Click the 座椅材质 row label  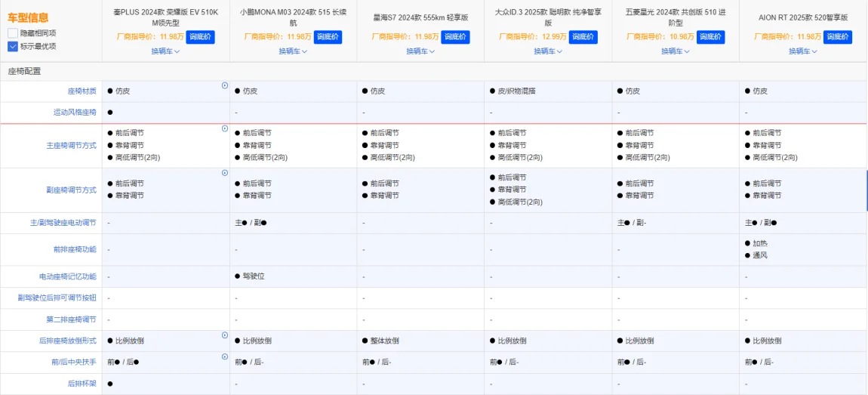tap(82, 91)
